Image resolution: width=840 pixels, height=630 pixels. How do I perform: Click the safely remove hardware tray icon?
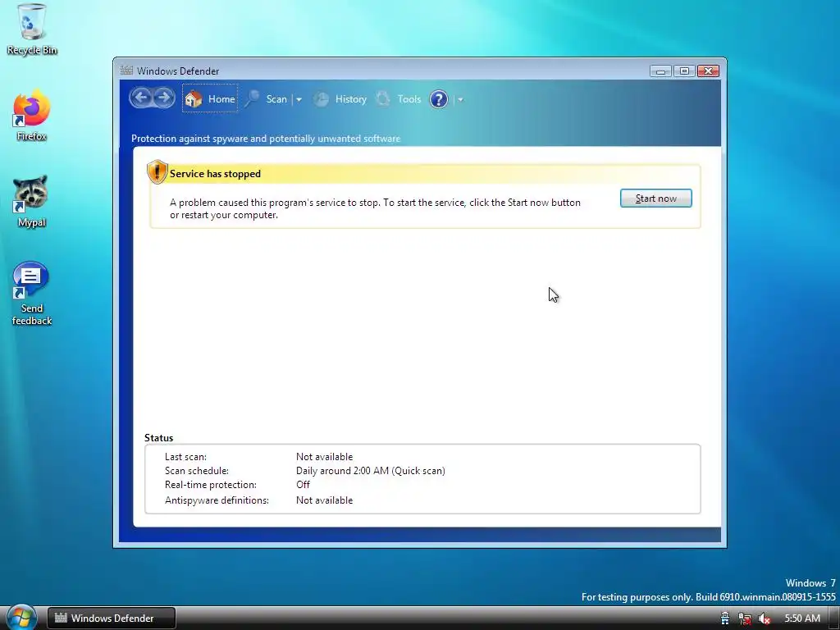coord(725,619)
